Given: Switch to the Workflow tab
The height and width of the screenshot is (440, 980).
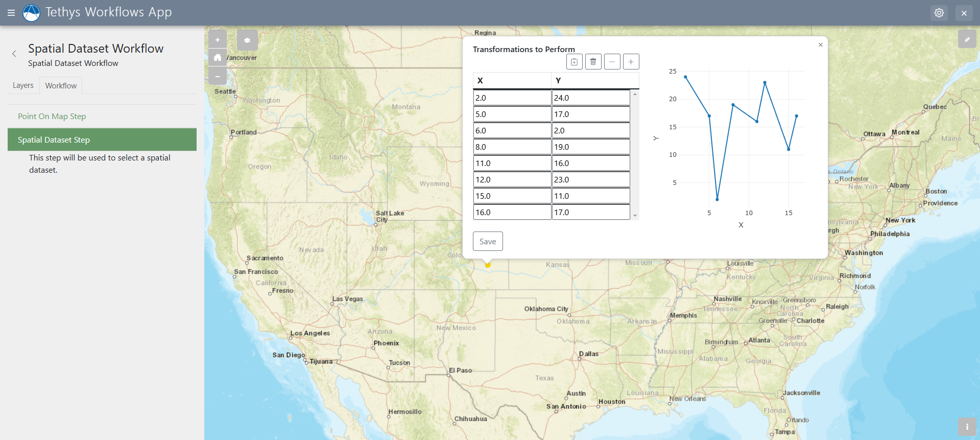Looking at the screenshot, I should 61,85.
